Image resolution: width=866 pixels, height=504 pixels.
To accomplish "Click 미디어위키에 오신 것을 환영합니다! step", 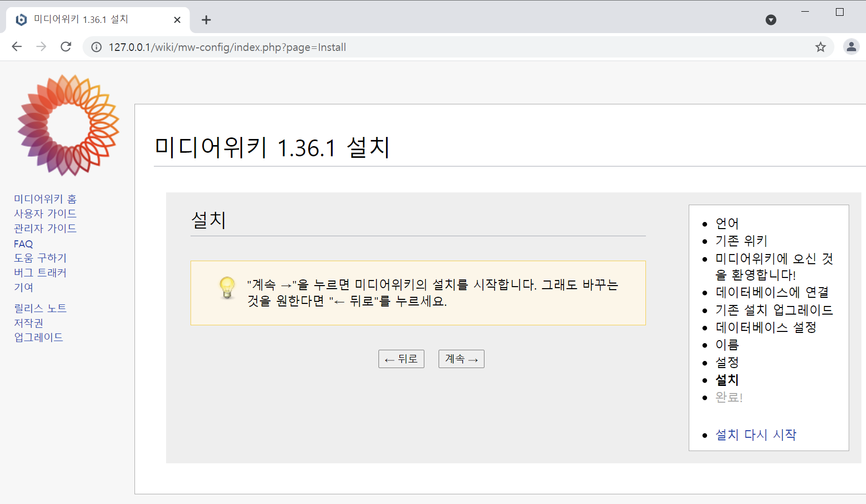I will pos(774,267).
